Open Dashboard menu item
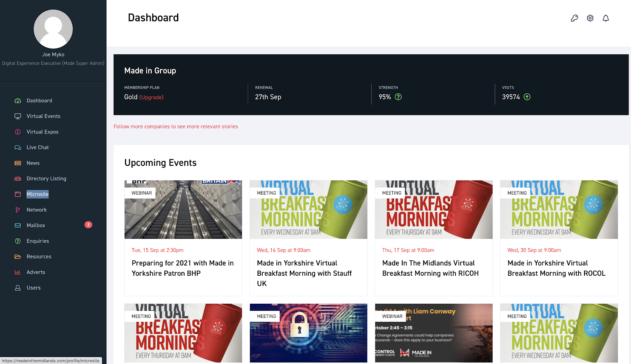The height and width of the screenshot is (364, 631). (x=39, y=101)
